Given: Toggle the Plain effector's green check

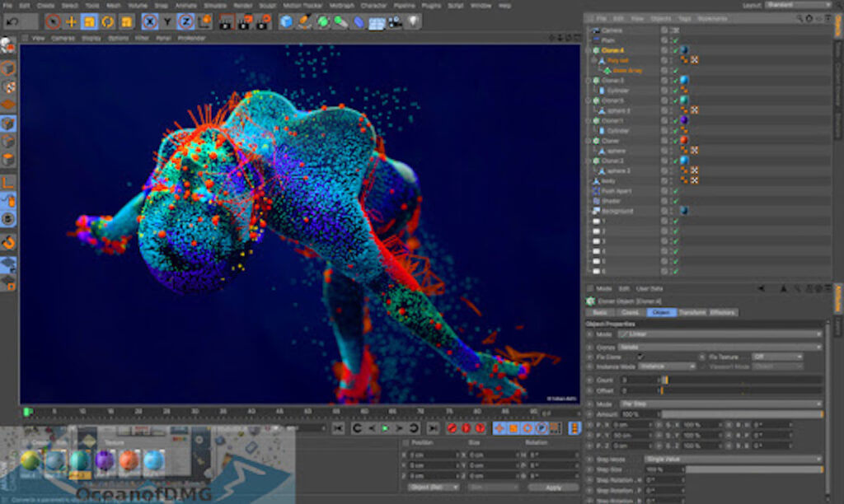Looking at the screenshot, I should pos(676,40).
